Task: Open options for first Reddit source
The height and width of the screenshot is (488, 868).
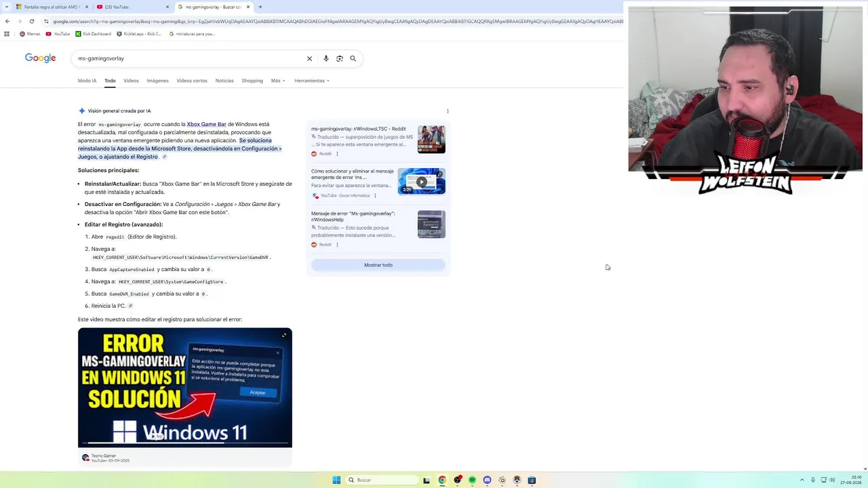Action: point(337,154)
